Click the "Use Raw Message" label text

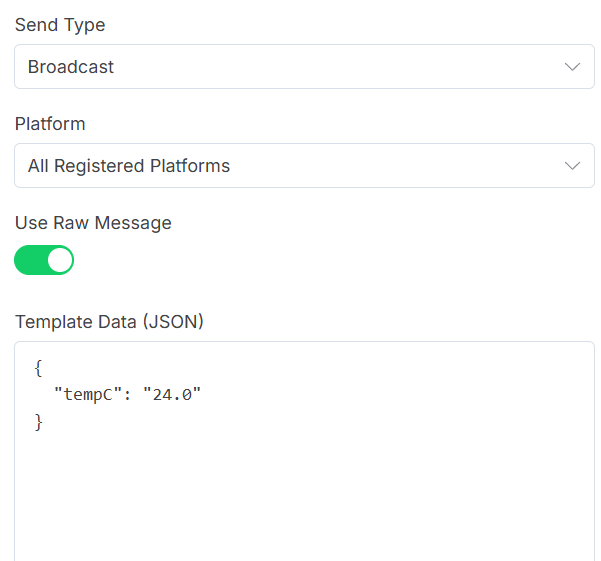pyautogui.click(x=93, y=223)
